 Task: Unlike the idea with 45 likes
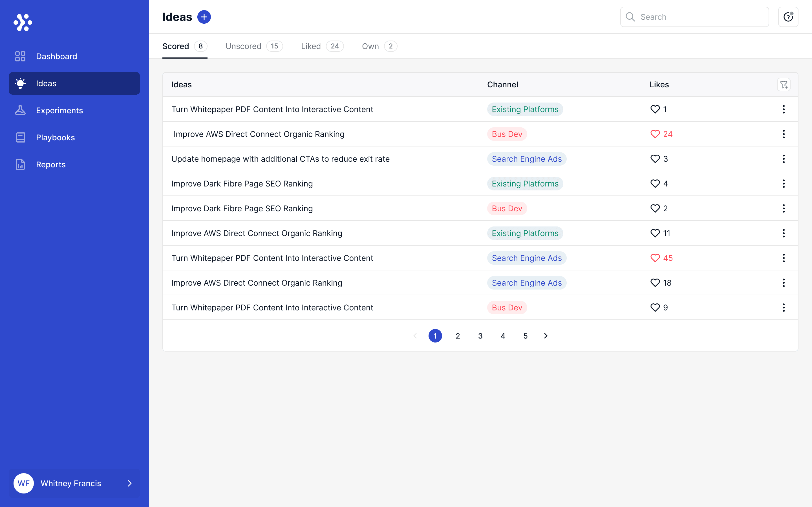pos(655,258)
